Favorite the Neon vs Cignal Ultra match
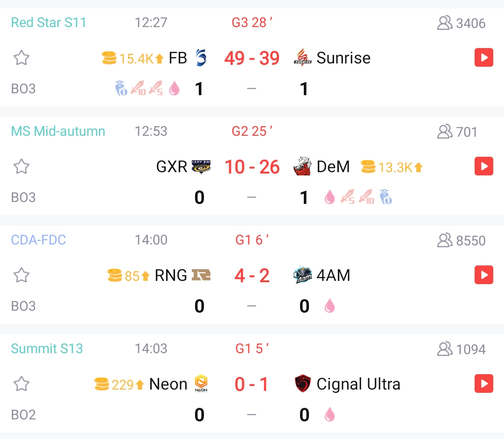Image resolution: width=504 pixels, height=439 pixels. pos(21,384)
